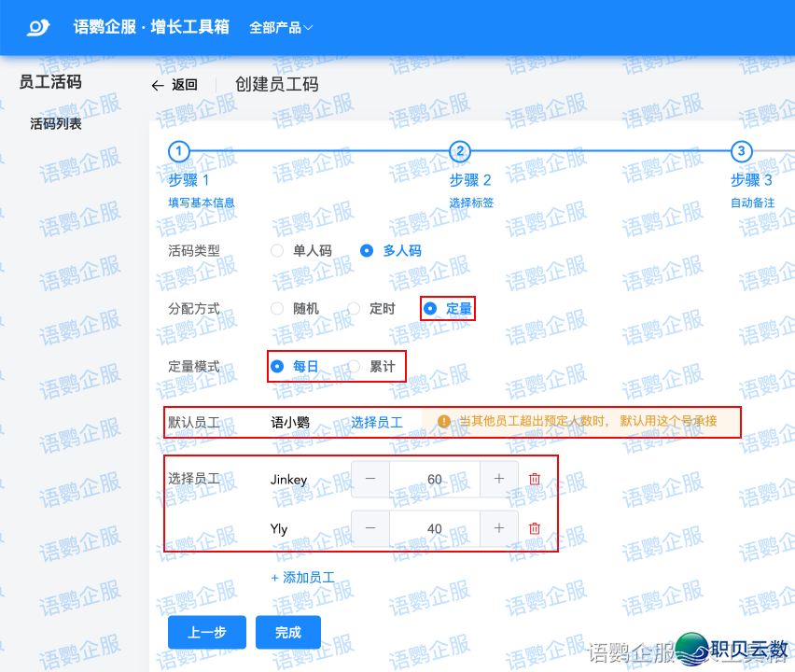Click Jinkey's quota field showing 60
The image size is (795, 672).
435,479
